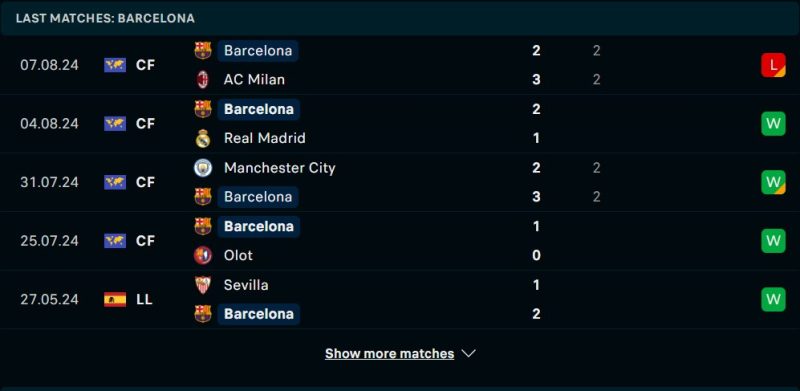The image size is (800, 391).
Task: Expand the list with the Show more chevron
Action: pos(468,353)
